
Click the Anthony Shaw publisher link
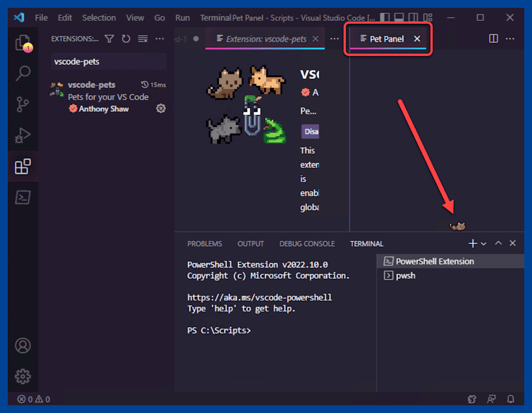pyautogui.click(x=103, y=108)
